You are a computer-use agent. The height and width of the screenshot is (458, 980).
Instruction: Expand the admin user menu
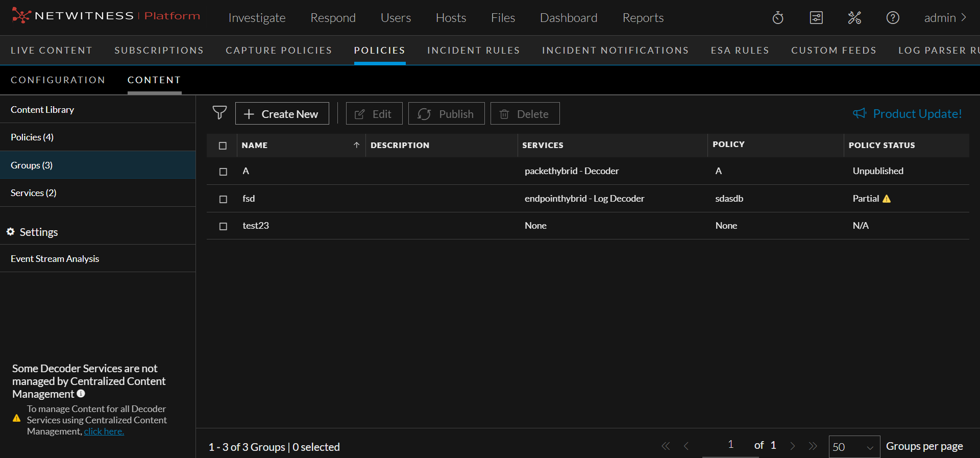945,18
